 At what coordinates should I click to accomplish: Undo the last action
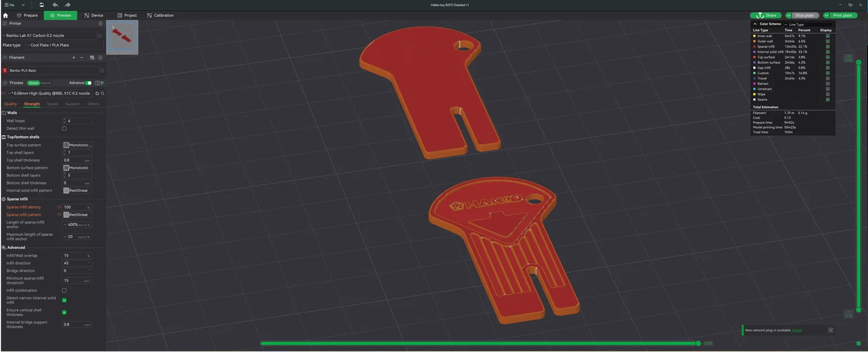(55, 5)
